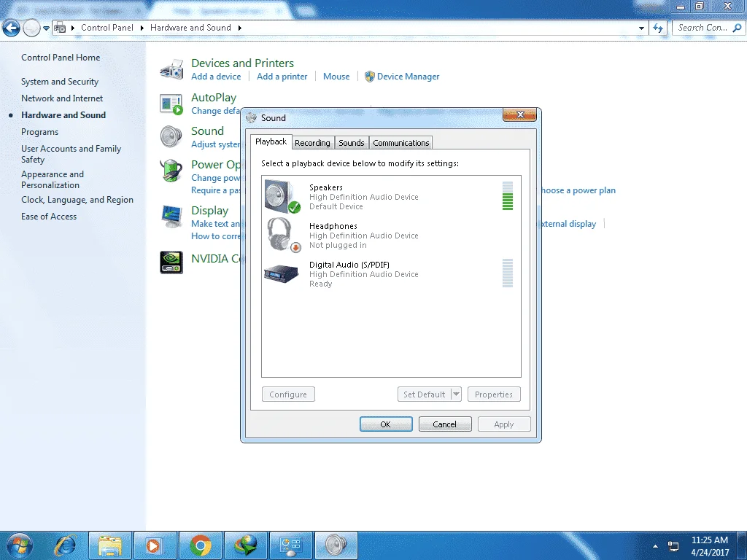
Task: Click the NVIDIA Control Panel icon
Action: point(171,262)
